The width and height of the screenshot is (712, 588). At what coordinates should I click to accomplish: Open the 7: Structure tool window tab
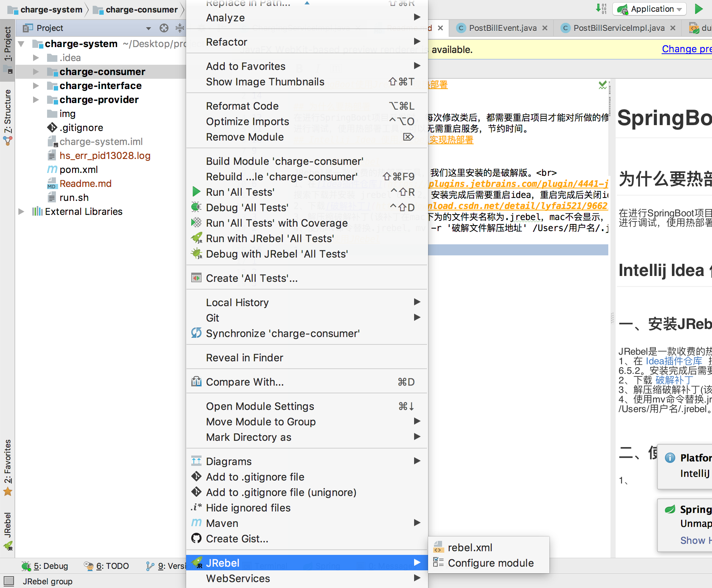tap(7, 117)
